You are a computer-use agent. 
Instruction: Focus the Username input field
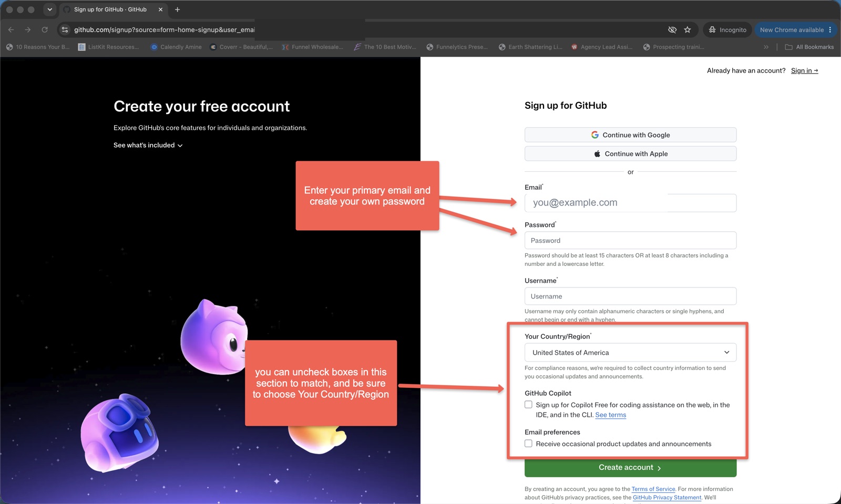630,296
